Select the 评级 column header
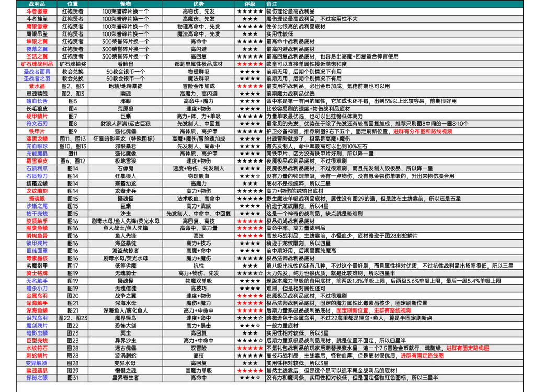Image resolution: width=533 pixels, height=392 pixels. click(250, 4)
